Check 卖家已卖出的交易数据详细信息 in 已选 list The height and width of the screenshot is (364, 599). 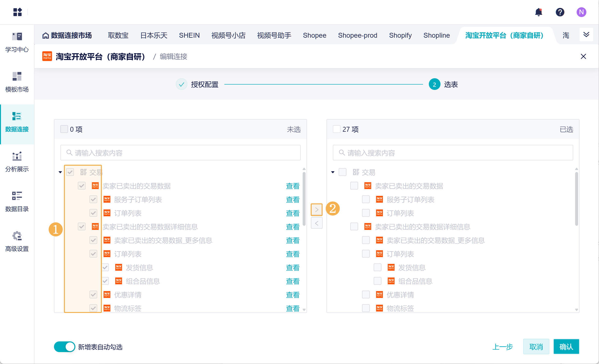click(x=354, y=227)
